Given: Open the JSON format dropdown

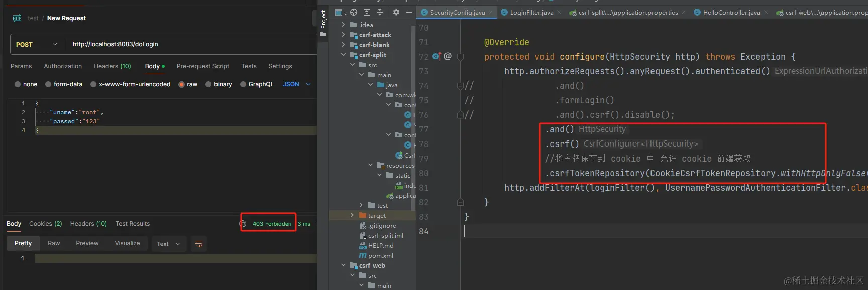Looking at the screenshot, I should point(297,84).
